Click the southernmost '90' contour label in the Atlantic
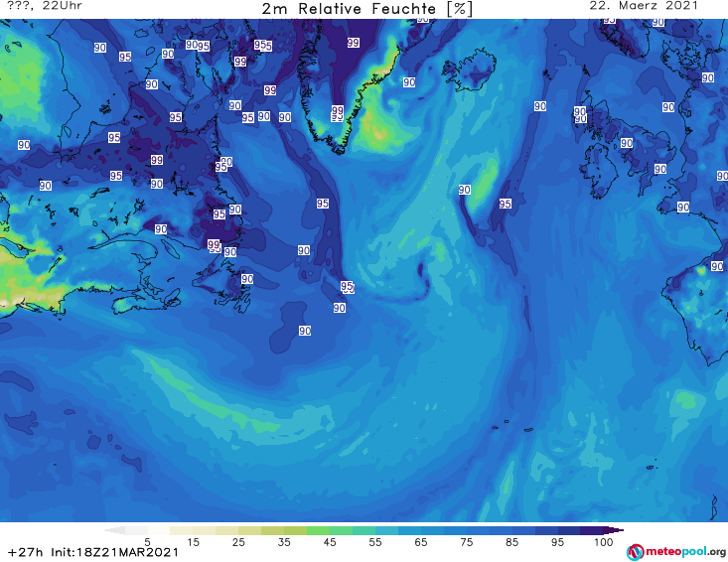Screen dimensions: 728x562 pyautogui.click(x=305, y=331)
